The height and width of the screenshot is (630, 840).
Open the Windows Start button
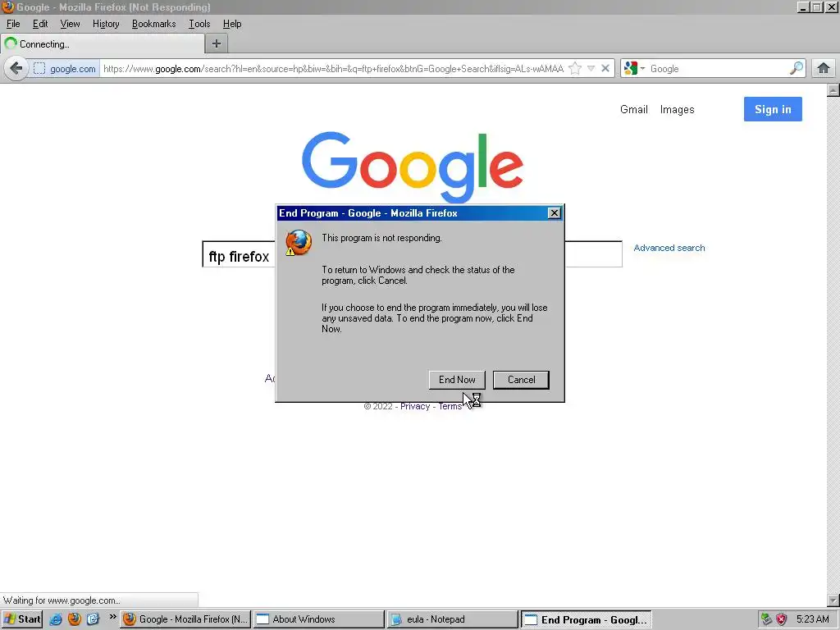click(x=22, y=619)
